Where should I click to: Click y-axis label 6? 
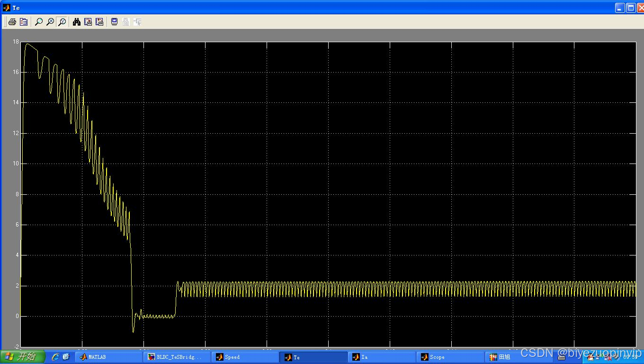(17, 225)
